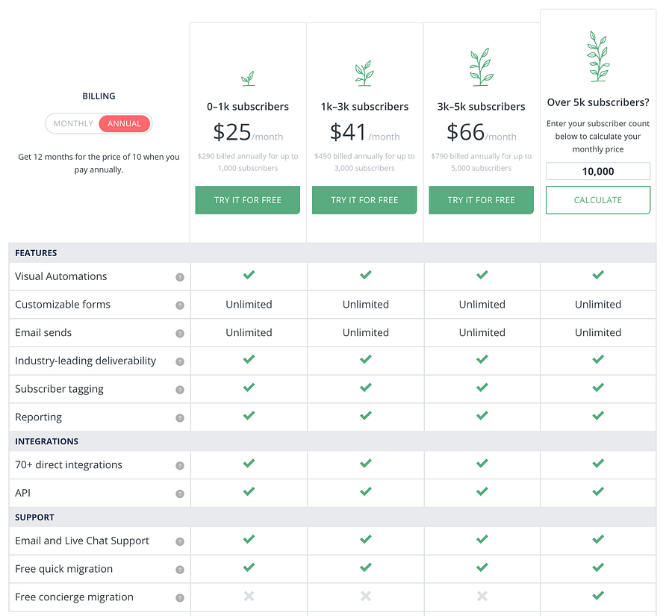Click help icon for 70+ direct integrations
Screen dimensions: 672x616
pyautogui.click(x=179, y=466)
